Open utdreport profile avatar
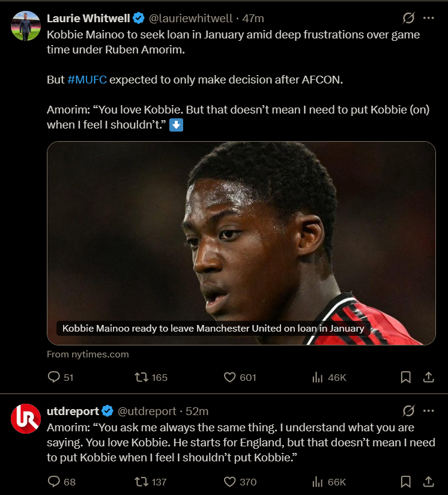 26,419
